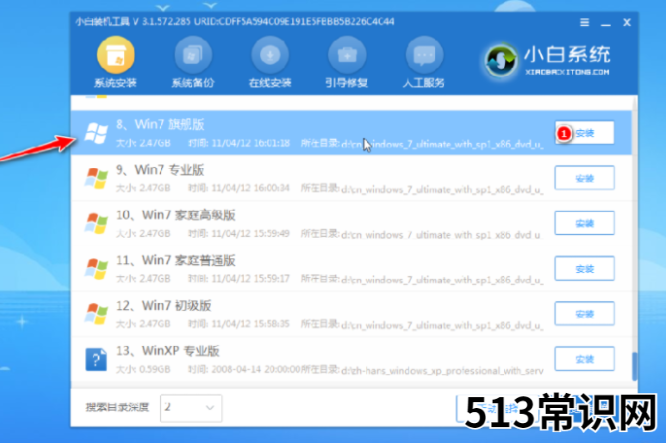Viewport: 666px width, 443px height.
Task: Click the 在线安装 label
Action: (270, 82)
